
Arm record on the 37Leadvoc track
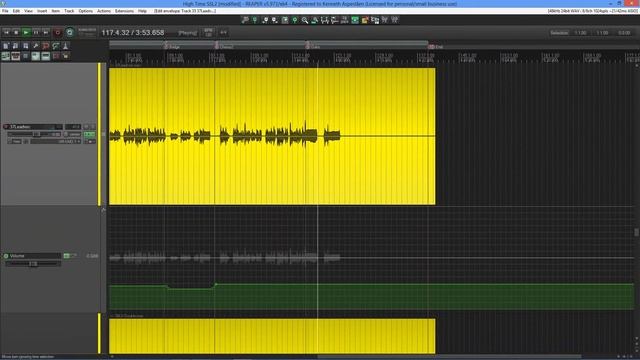6,127
